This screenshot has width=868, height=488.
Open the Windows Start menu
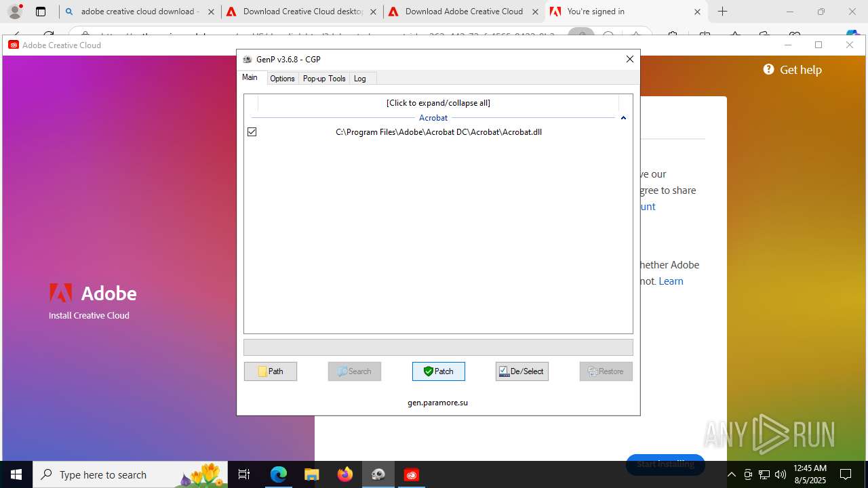pyautogui.click(x=16, y=474)
